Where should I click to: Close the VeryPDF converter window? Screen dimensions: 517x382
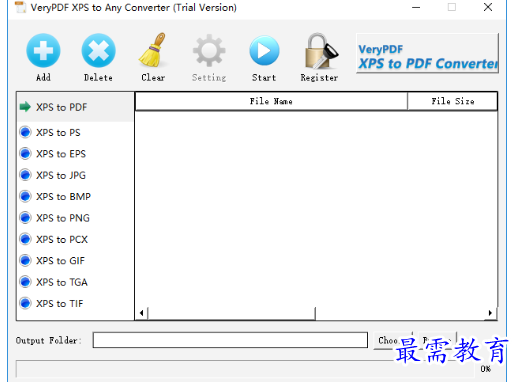coord(488,7)
